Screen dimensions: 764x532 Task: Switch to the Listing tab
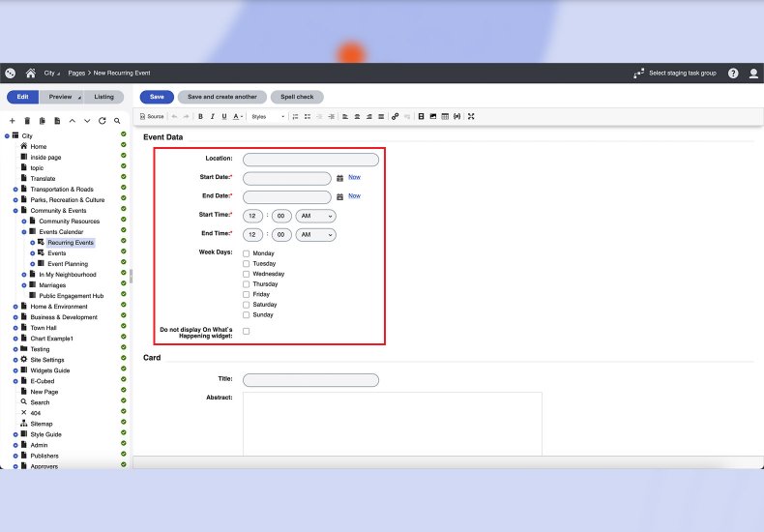103,97
